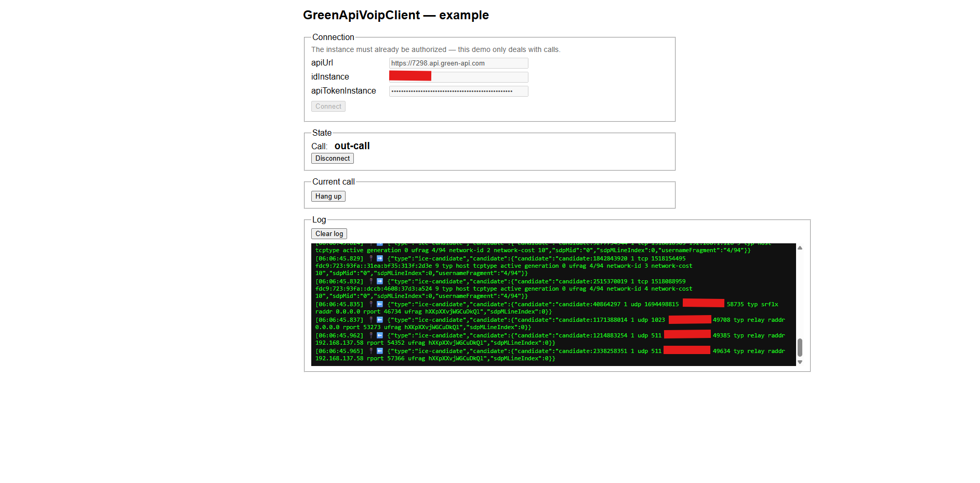The height and width of the screenshot is (483, 980).
Task: Click the [06:06:45.835] log timestamp
Action: 339,304
